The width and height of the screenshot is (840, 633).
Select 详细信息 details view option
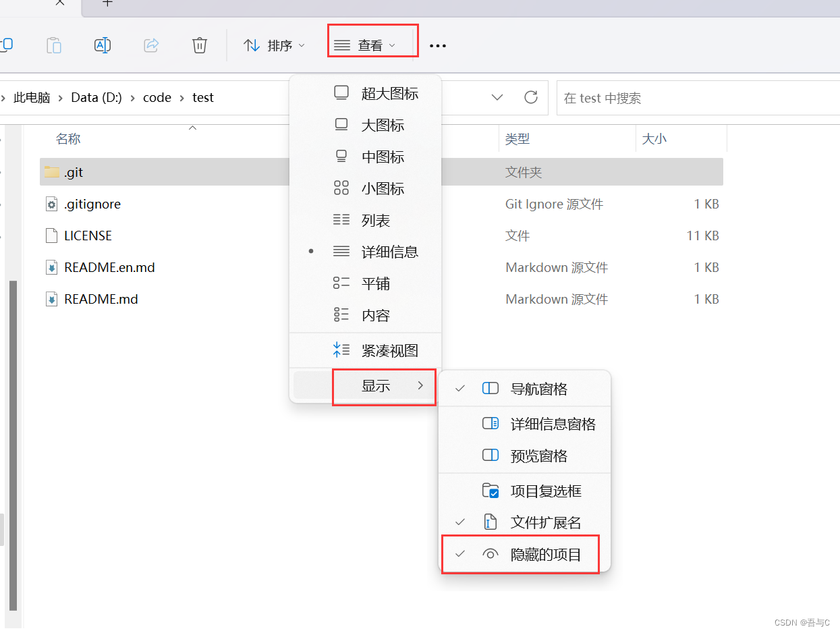(365, 252)
